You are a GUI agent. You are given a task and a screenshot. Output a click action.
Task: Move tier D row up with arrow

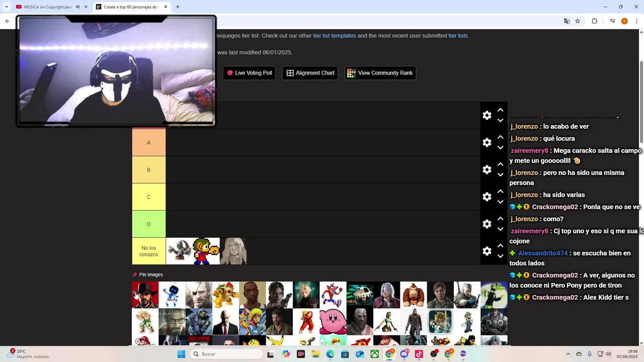tap(500, 219)
